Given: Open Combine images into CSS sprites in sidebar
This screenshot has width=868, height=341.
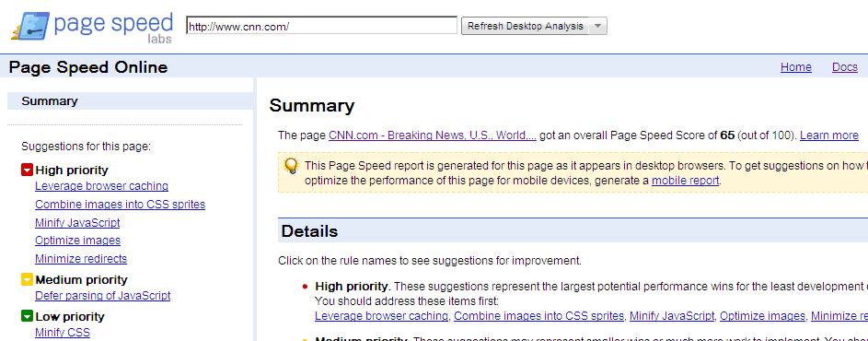Looking at the screenshot, I should click(x=121, y=205).
